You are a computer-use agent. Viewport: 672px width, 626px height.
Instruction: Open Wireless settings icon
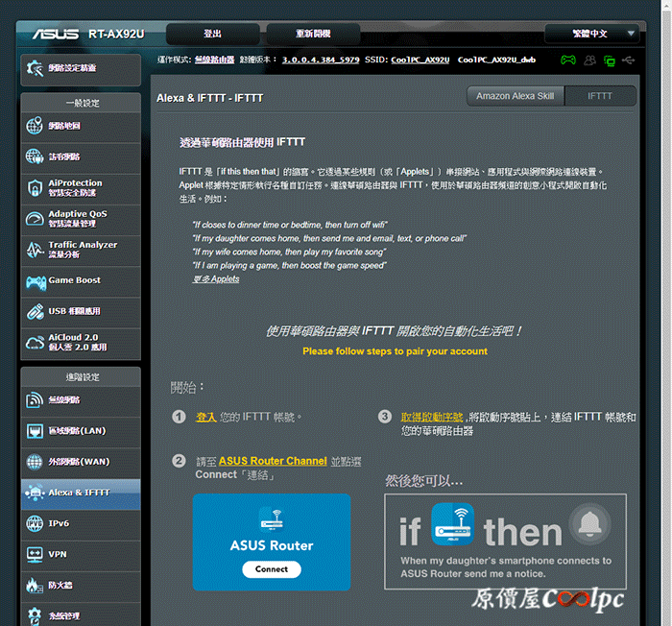pos(35,400)
